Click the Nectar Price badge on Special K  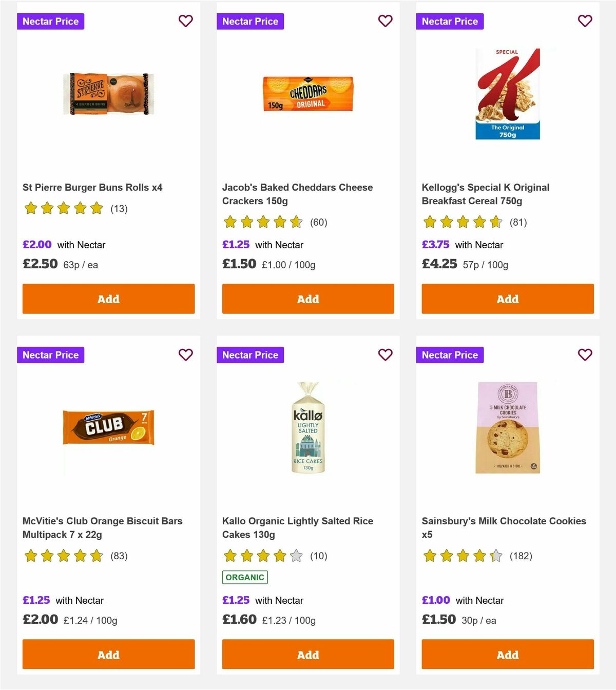tap(450, 21)
